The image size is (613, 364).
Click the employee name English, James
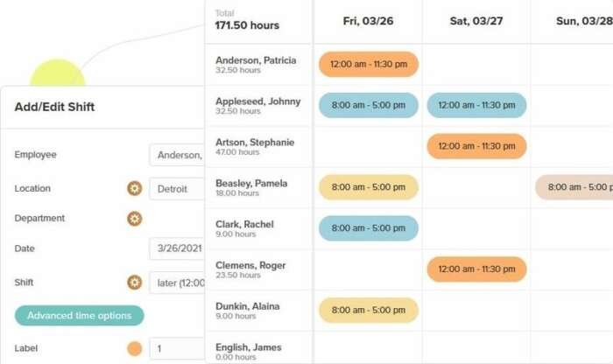pyautogui.click(x=248, y=347)
